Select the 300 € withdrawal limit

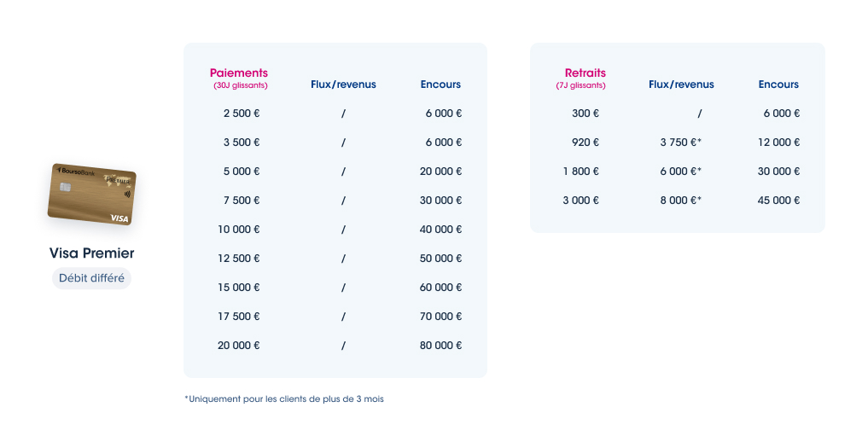point(585,113)
